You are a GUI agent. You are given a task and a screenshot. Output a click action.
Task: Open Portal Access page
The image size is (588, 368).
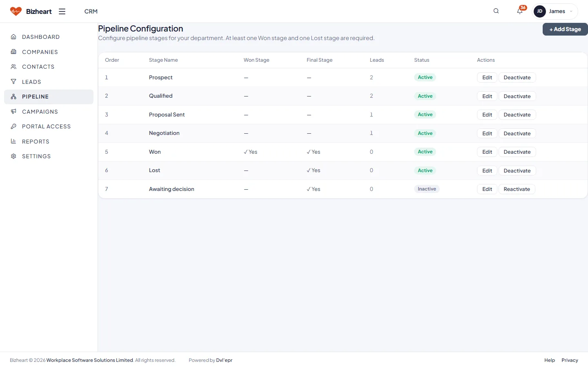point(49,126)
